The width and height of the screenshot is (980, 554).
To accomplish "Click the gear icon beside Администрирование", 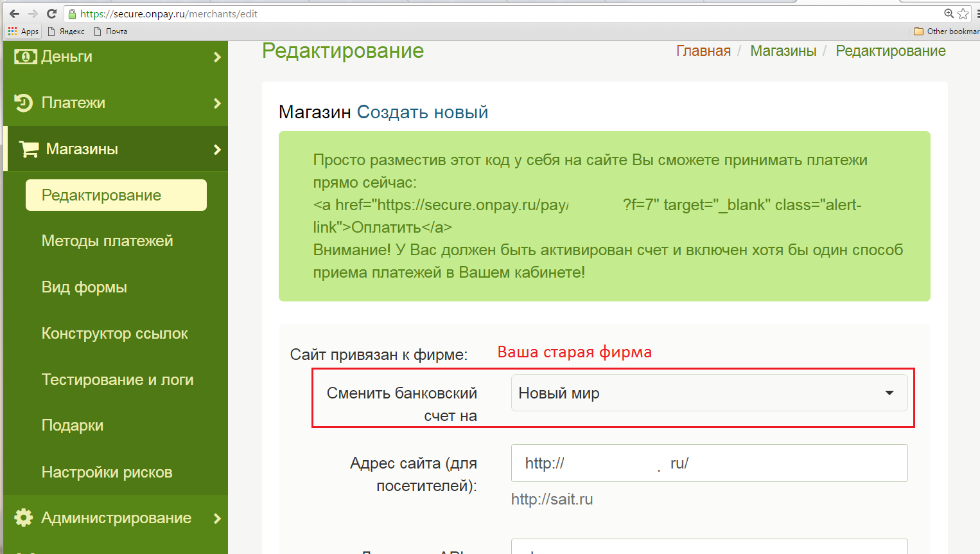I will coord(24,518).
